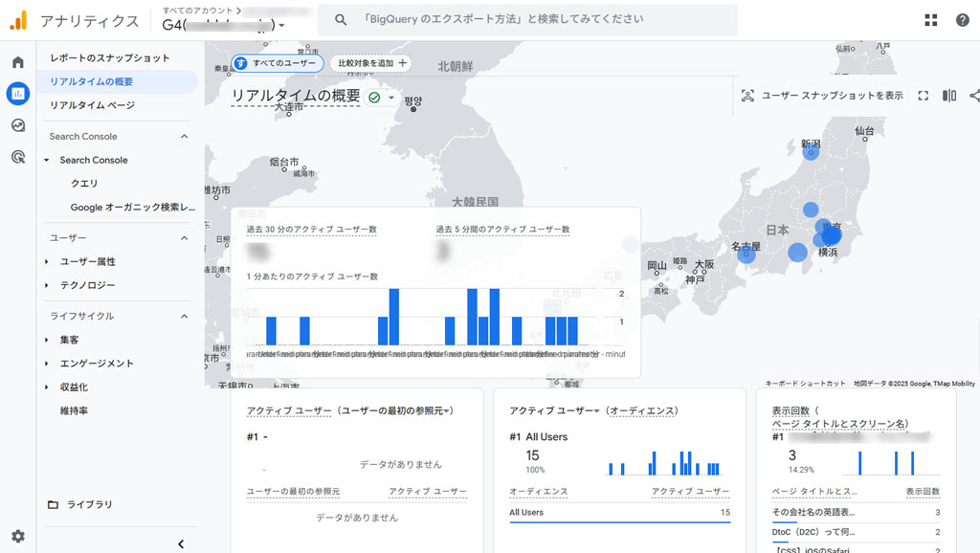Click in the BigQuery search field

point(527,19)
